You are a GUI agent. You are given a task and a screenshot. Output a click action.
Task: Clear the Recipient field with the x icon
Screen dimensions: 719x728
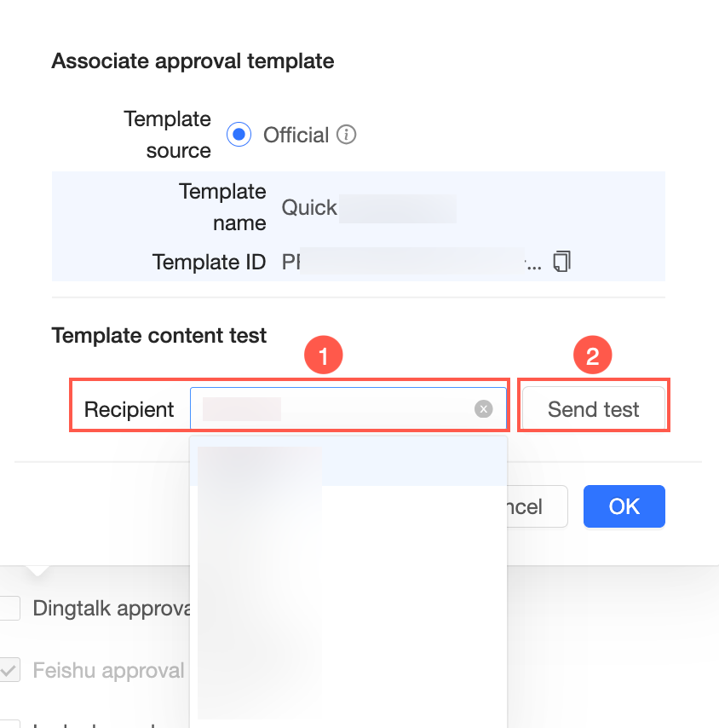(484, 409)
